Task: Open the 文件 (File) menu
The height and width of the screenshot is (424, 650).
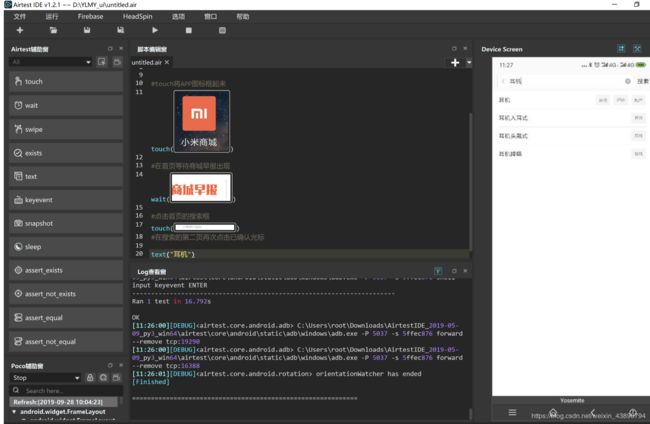Action: click(x=19, y=17)
